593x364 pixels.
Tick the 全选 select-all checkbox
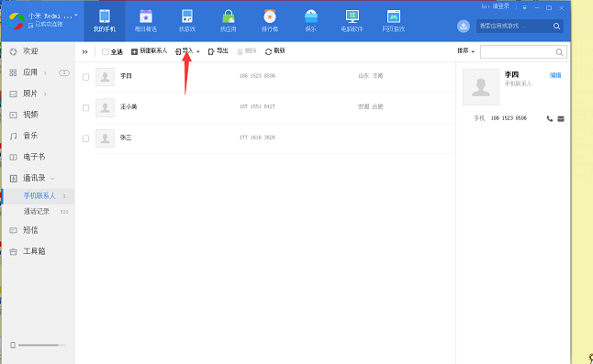[x=106, y=51]
